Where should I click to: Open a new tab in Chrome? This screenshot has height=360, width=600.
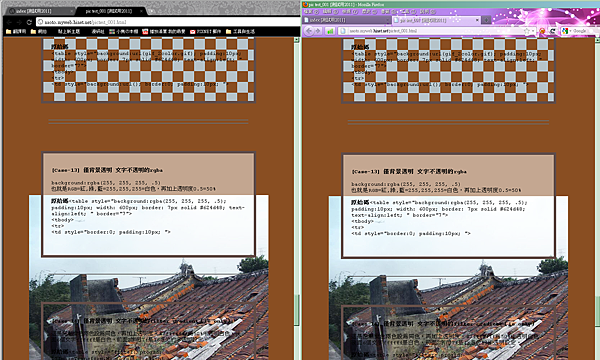pos(150,11)
